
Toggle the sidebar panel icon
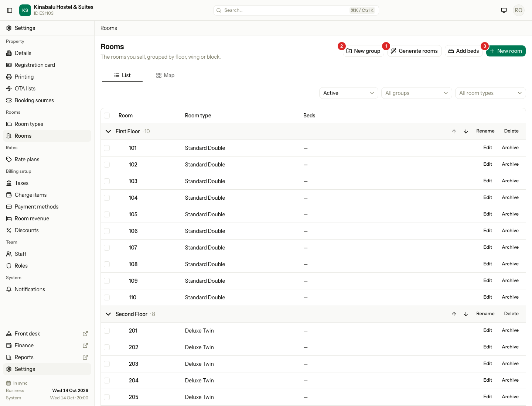click(x=10, y=10)
